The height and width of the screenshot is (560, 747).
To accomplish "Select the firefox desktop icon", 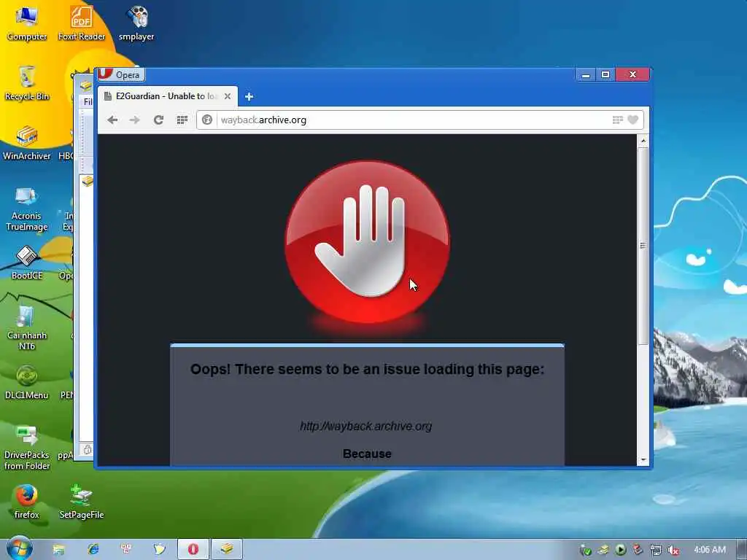I will (27, 502).
